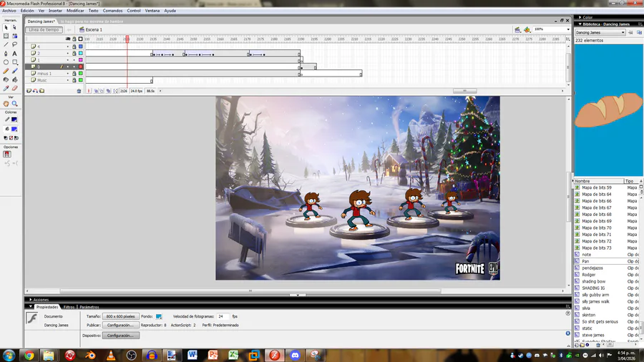Switch to the Filtros tab
Image resolution: width=644 pixels, height=362 pixels.
pyautogui.click(x=69, y=307)
